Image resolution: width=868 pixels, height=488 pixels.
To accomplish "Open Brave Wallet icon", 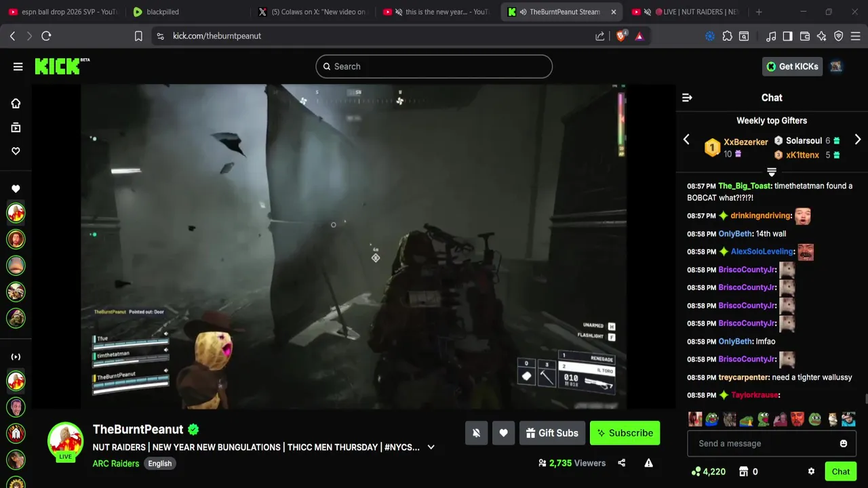I will tap(805, 36).
